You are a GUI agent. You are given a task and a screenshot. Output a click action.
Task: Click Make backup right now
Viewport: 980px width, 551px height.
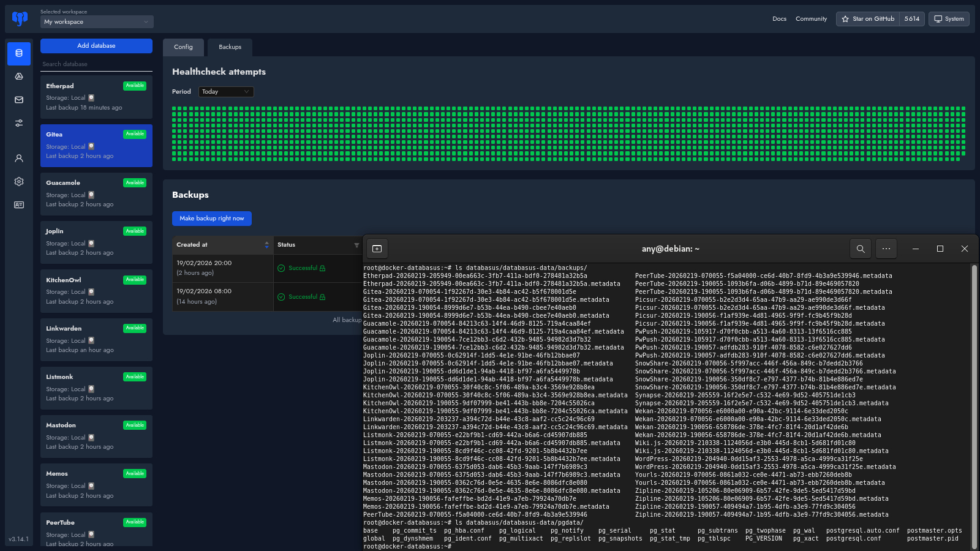[x=211, y=219]
